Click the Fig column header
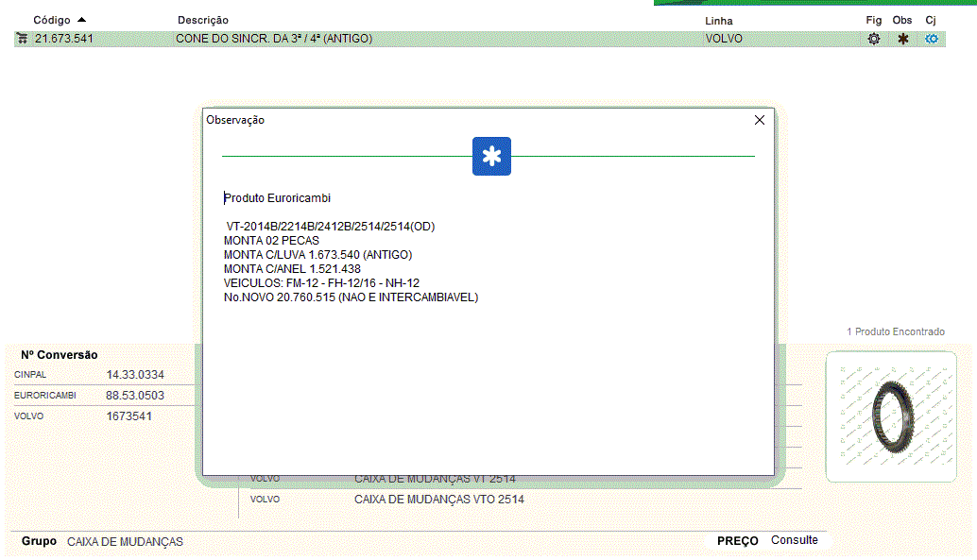This screenshot has height=560, width=977. tap(873, 20)
